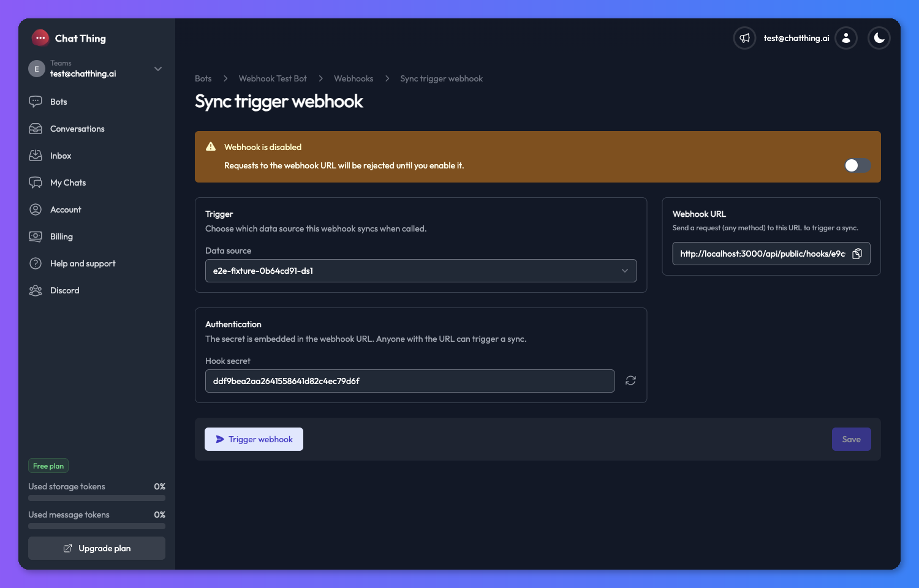Go to Webhooks breadcrumb

(x=354, y=78)
